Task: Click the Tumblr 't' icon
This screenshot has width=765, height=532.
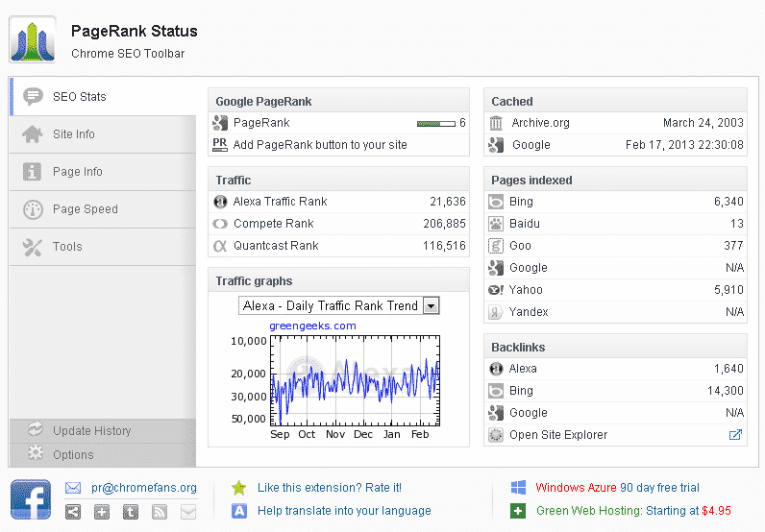Action: (x=131, y=512)
